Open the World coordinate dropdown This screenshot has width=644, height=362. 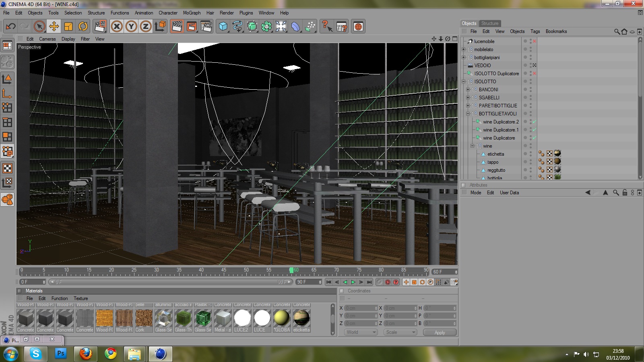(x=361, y=332)
